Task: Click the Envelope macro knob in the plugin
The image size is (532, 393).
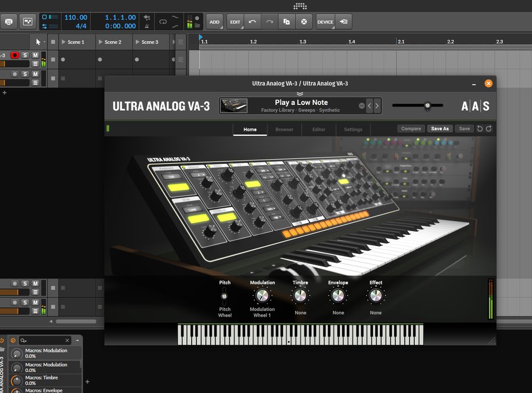Action: coord(338,296)
